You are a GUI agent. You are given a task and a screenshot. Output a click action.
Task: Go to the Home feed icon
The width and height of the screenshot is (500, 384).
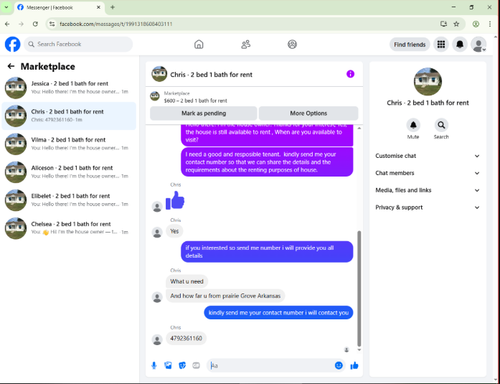point(199,44)
